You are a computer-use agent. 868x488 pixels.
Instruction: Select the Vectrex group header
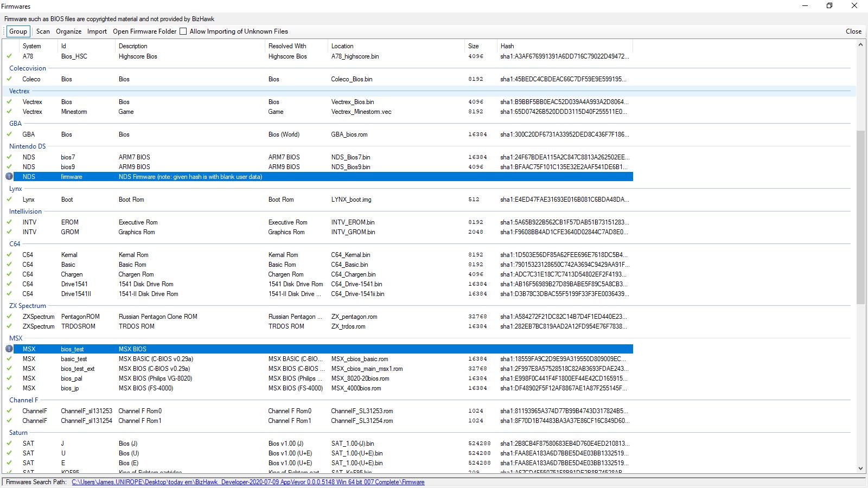(20, 91)
